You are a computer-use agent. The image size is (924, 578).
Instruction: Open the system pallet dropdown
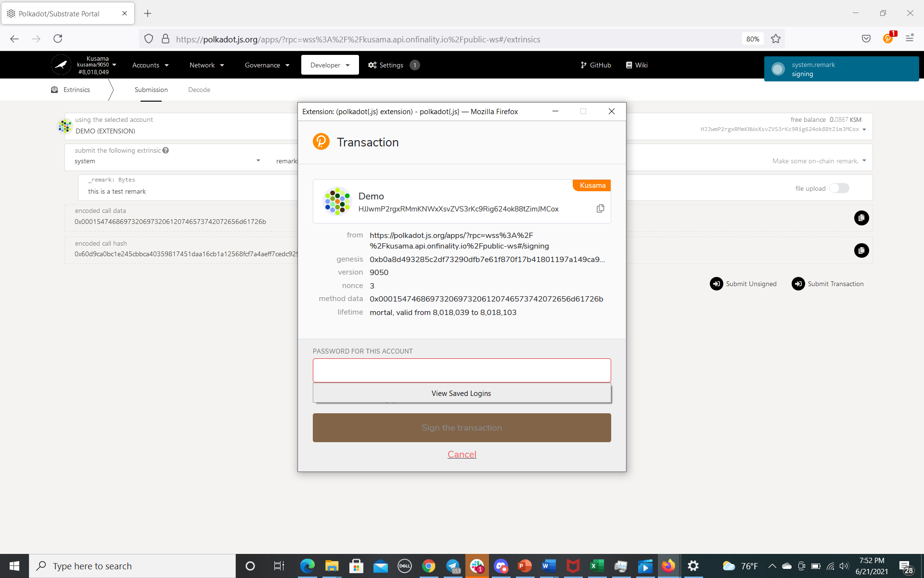(258, 161)
